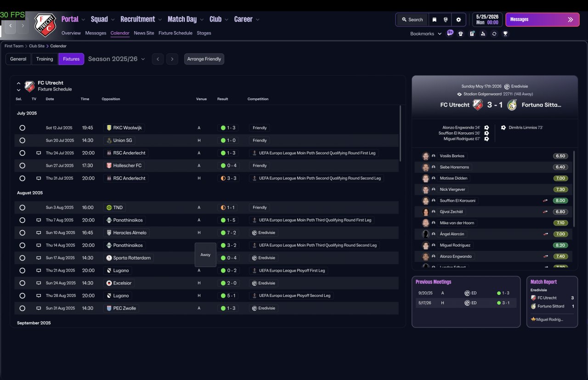Open the purple Messages button
Image resolution: width=588 pixels, height=380 pixels.
tap(543, 20)
